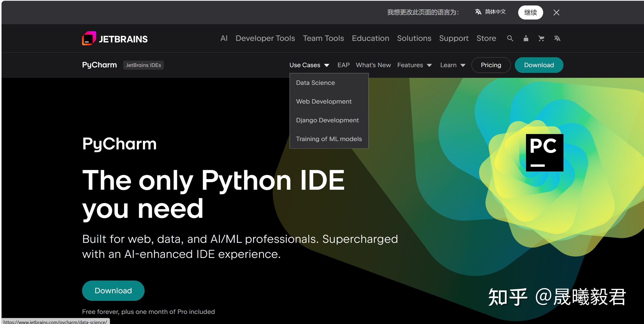Select Django Development from the open menu
Image resolution: width=644 pixels, height=324 pixels.
(327, 120)
